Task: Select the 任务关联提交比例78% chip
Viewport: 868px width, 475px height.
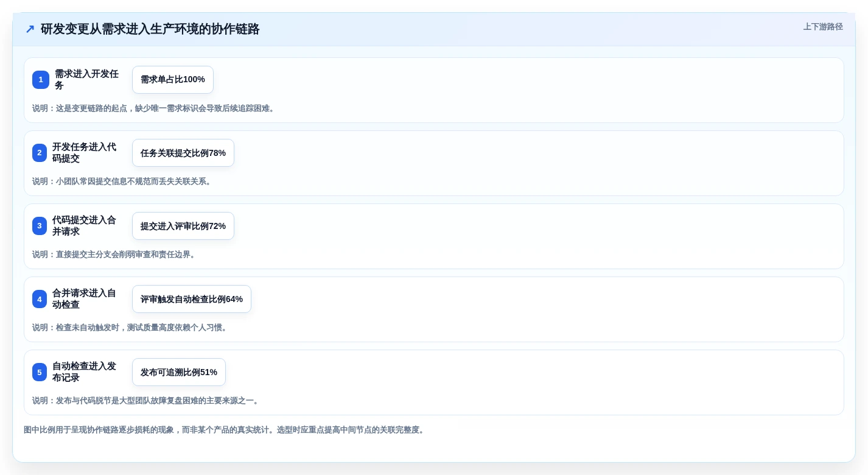Action: point(183,153)
